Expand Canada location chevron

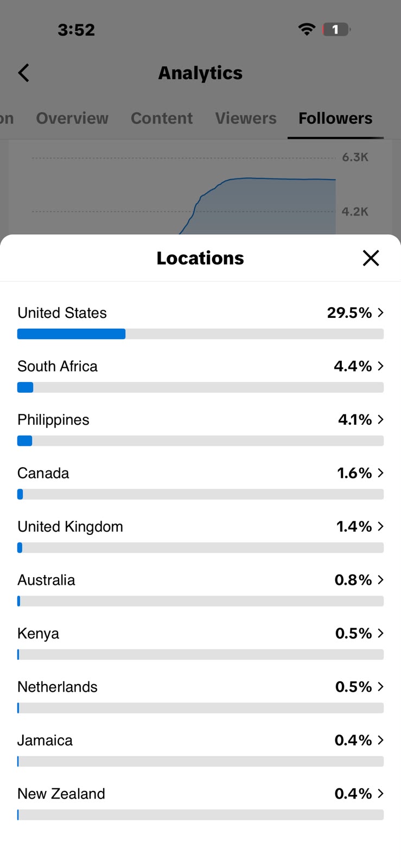(381, 473)
